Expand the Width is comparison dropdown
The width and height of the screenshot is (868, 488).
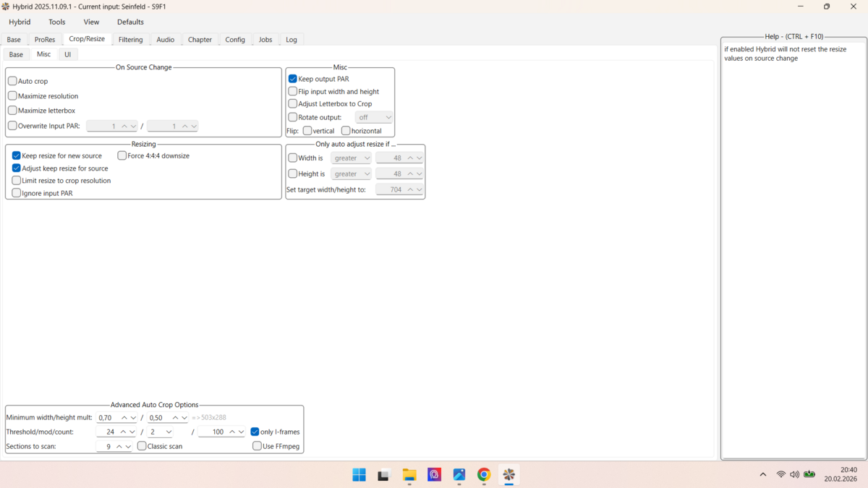coord(351,158)
